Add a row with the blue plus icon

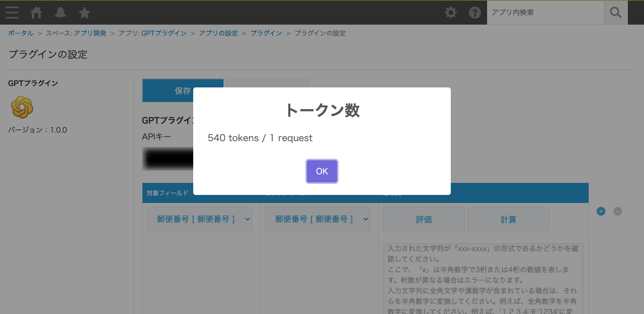point(601,211)
